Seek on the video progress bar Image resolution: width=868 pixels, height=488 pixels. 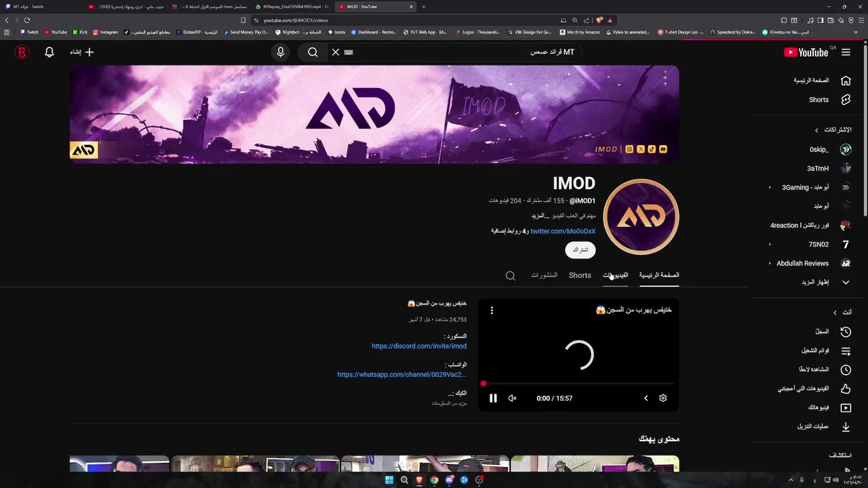click(x=578, y=384)
